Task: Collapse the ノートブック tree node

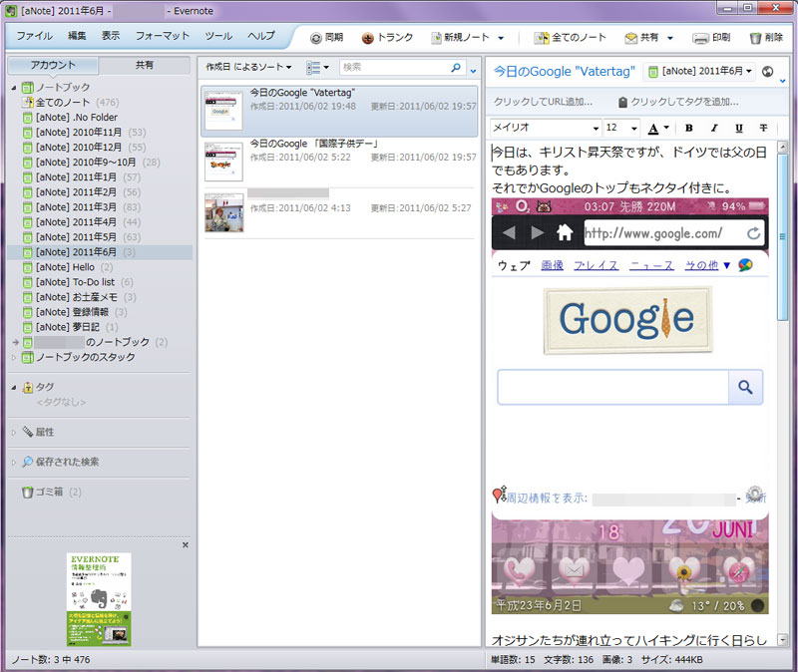Action: 14,88
